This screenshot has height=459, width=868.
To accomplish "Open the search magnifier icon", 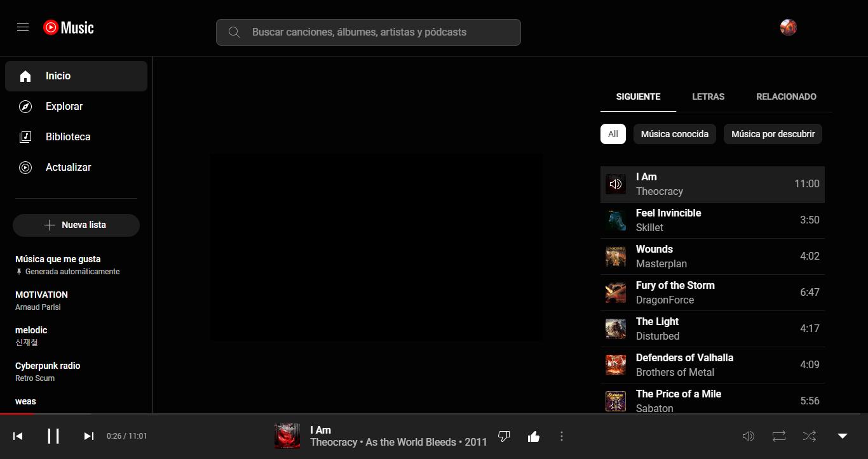I will pyautogui.click(x=234, y=32).
